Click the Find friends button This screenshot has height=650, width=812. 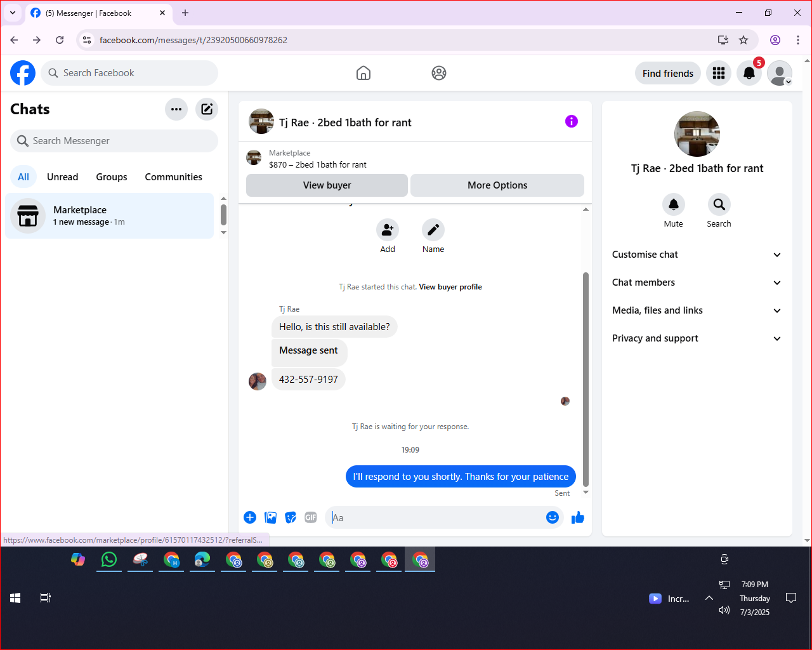click(668, 73)
